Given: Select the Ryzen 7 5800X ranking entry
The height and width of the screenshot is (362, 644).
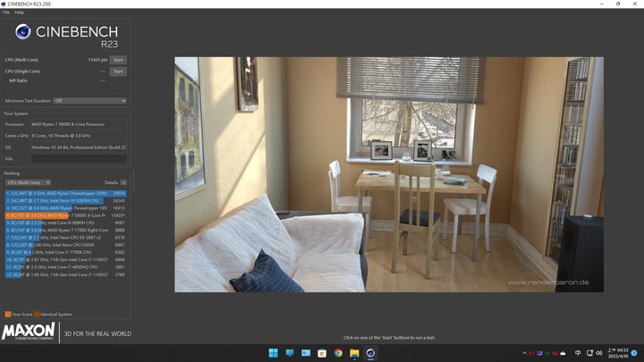Looking at the screenshot, I should 65,215.
